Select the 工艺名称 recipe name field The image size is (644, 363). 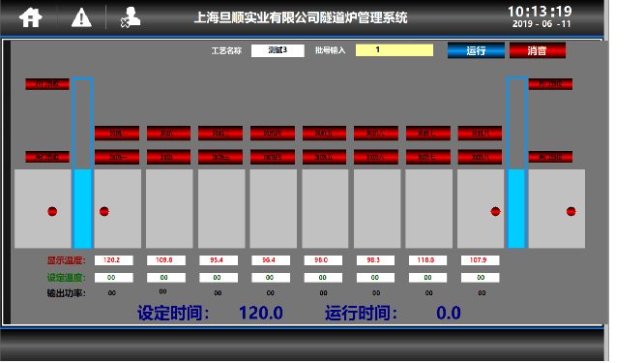coord(278,50)
